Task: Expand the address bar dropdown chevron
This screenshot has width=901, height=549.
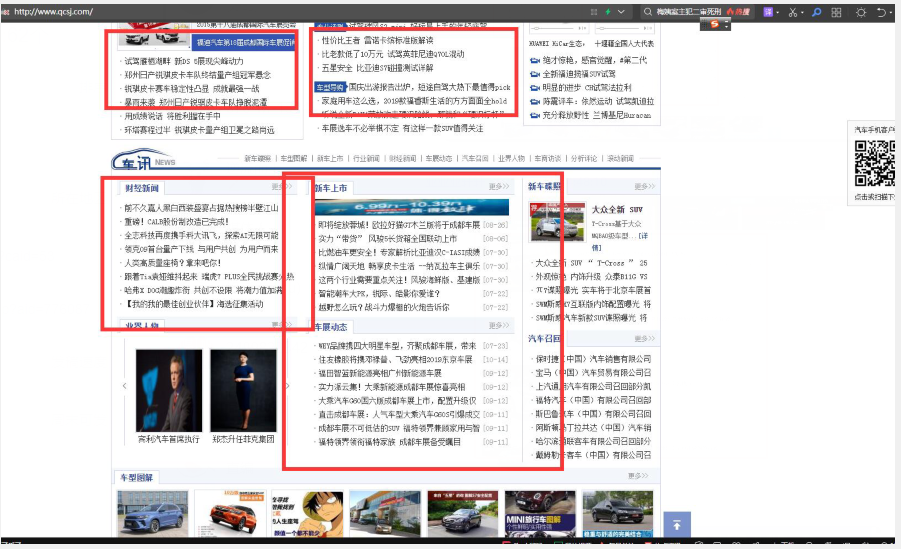Action: [621, 11]
